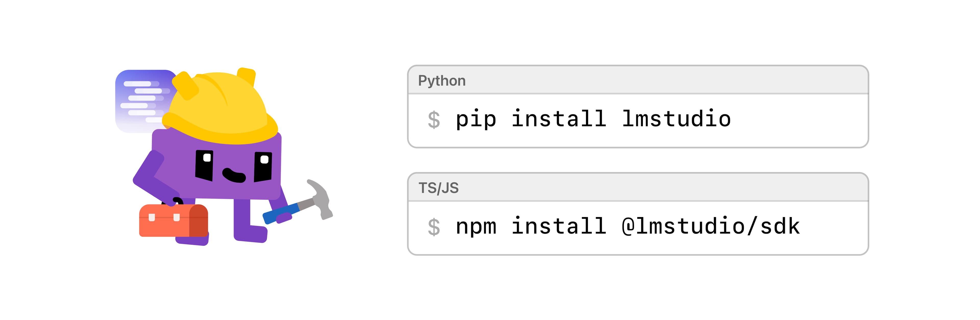980x320 pixels.
Task: Click the mascot's left eye
Action: point(204,165)
